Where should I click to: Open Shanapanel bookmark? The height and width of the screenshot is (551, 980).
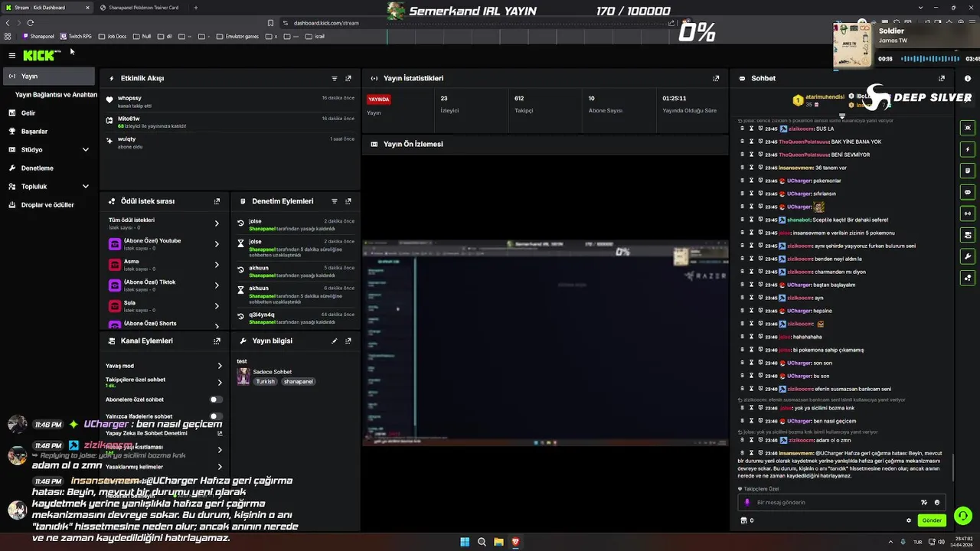[38, 36]
